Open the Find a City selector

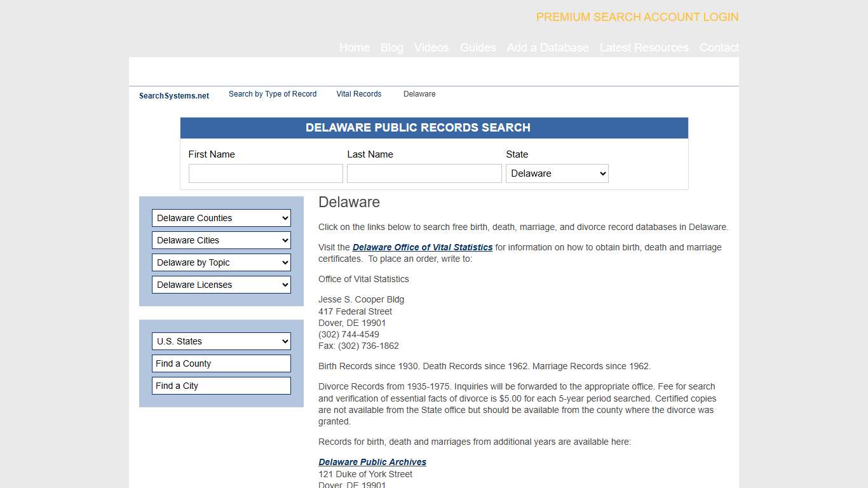(x=221, y=386)
